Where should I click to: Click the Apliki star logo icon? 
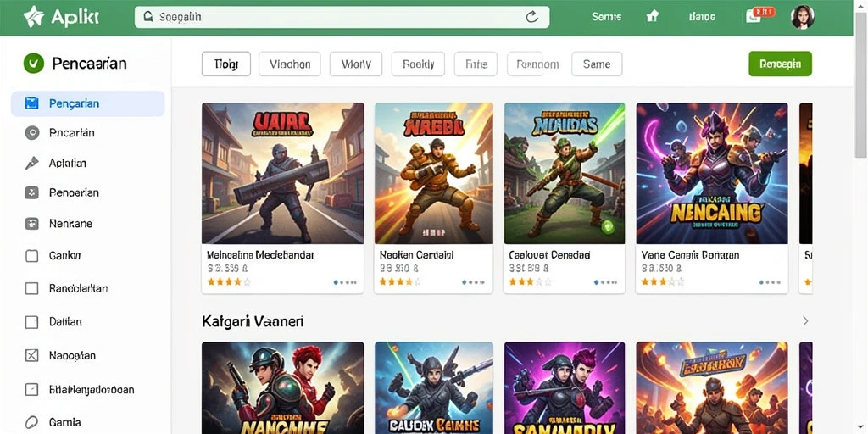click(x=33, y=17)
